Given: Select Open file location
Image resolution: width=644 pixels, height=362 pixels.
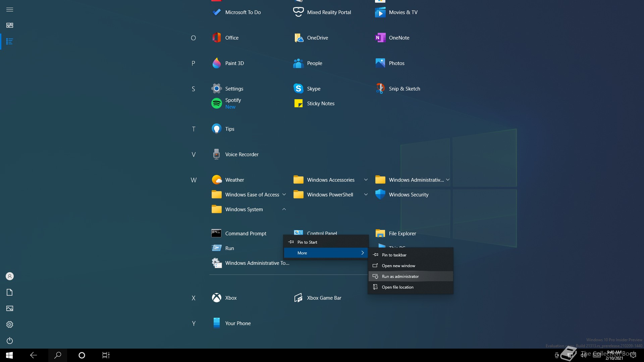Looking at the screenshot, I should [x=411, y=287].
